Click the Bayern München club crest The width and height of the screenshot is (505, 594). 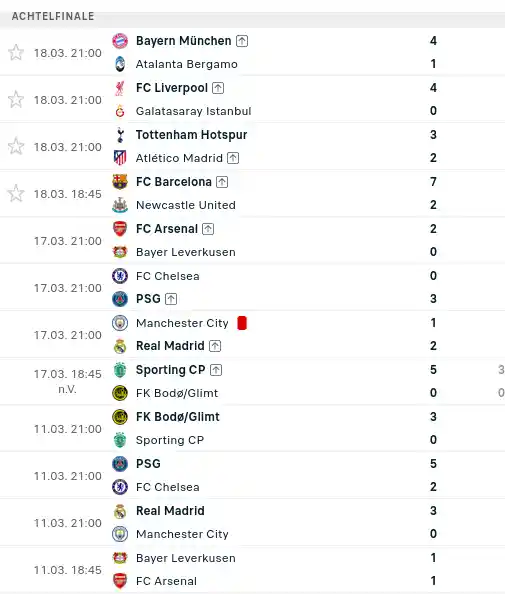120,41
